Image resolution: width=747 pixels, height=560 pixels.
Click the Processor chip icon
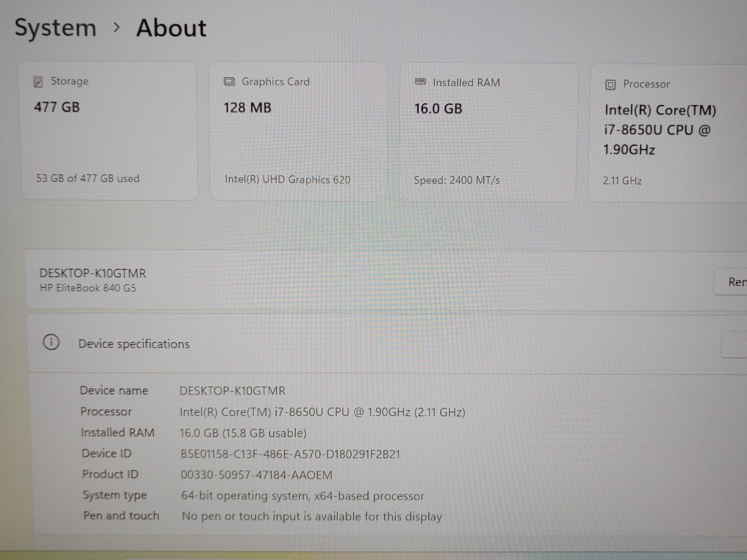pos(611,85)
